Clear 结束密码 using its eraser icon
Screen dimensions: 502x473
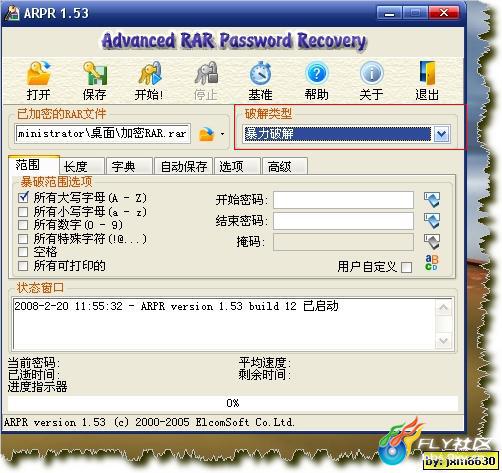pyautogui.click(x=432, y=221)
